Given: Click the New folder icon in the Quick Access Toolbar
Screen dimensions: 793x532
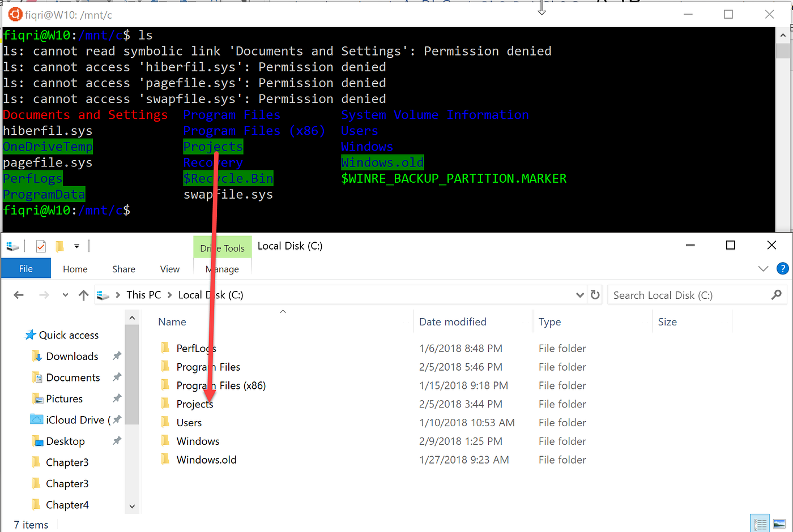Looking at the screenshot, I should click(59, 246).
